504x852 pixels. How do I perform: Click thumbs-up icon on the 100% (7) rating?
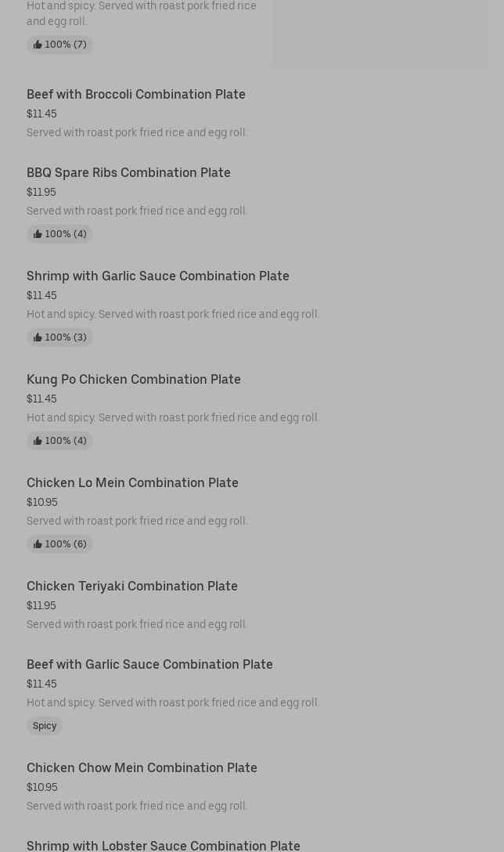[38, 45]
